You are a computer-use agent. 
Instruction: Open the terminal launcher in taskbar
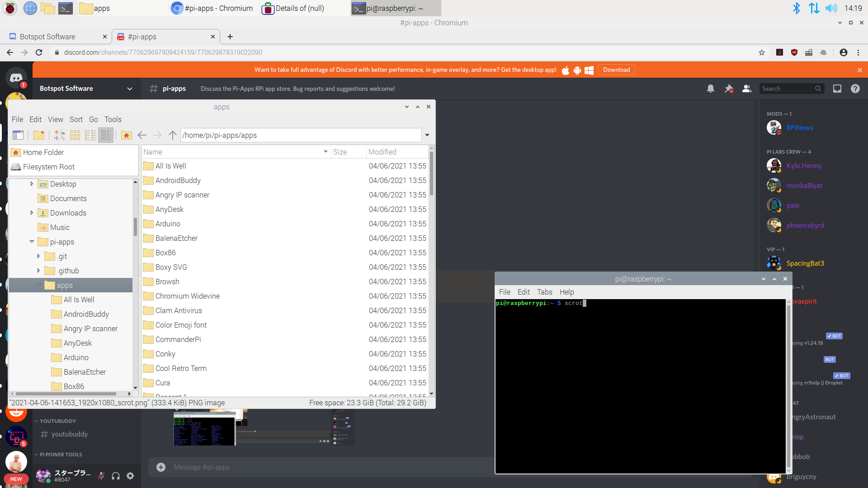(x=66, y=8)
